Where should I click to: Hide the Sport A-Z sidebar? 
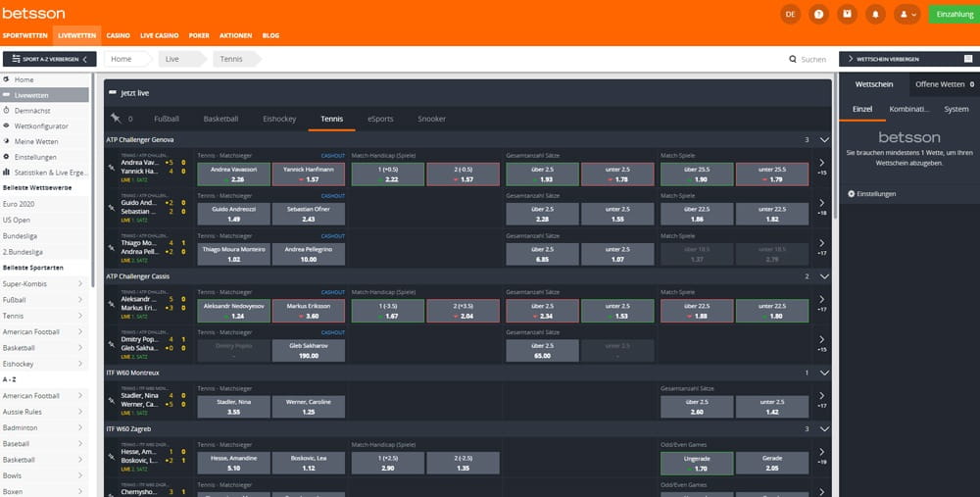[x=49, y=59]
